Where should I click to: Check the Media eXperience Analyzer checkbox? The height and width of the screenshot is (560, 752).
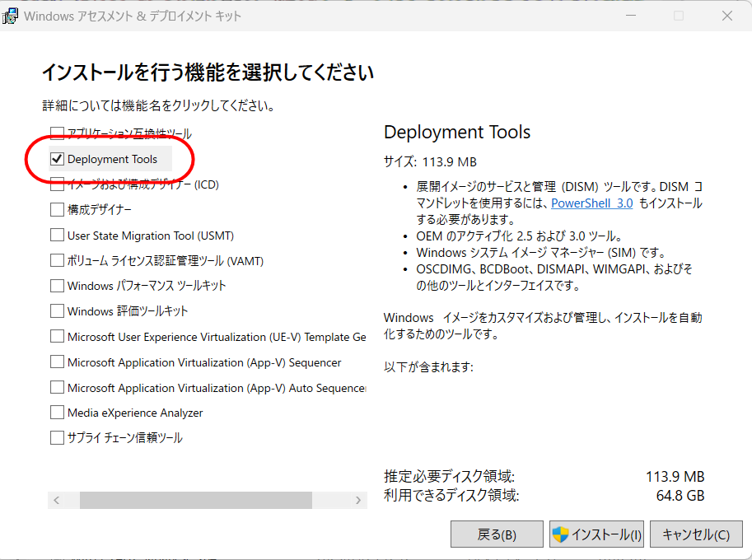click(x=57, y=413)
